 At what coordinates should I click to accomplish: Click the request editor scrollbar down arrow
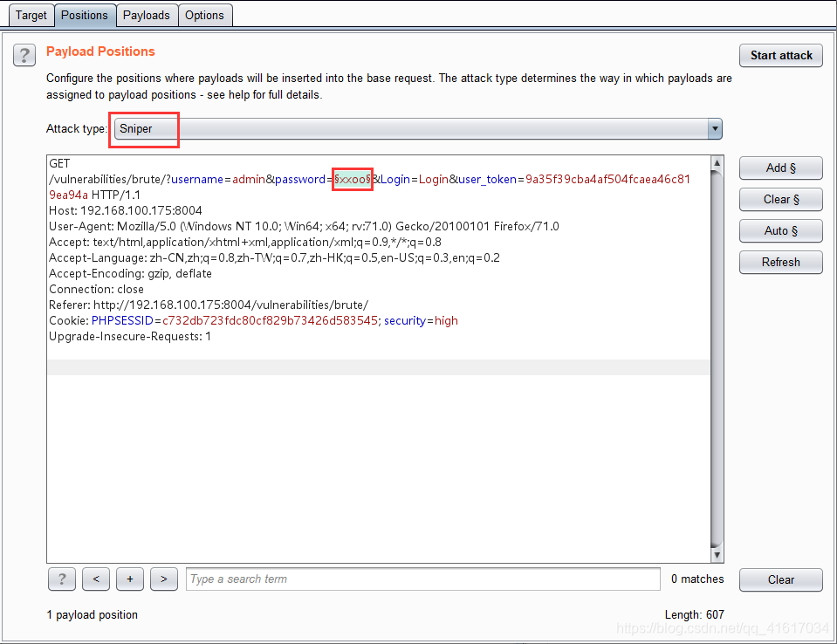click(717, 556)
